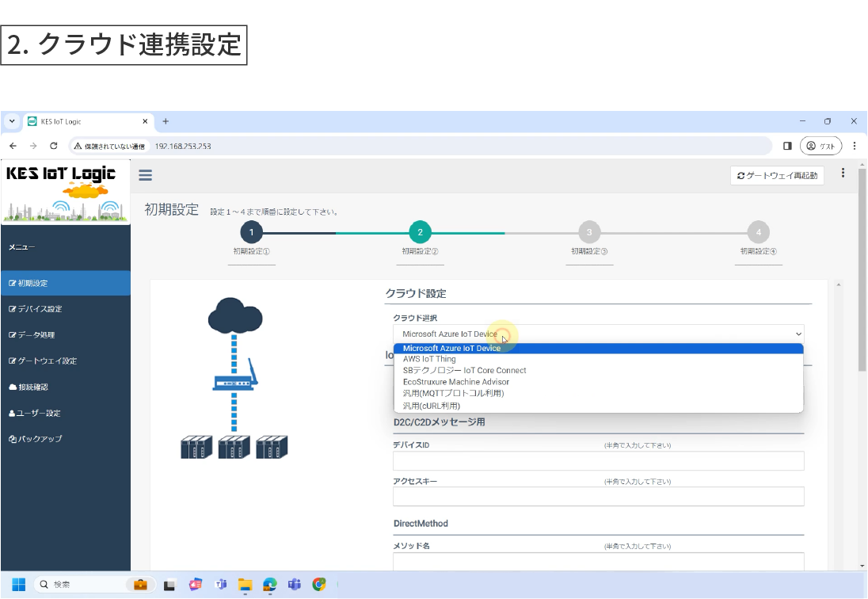Select 汎用(cURL利用) option
Screen dimensions: 868x599
coord(599,406)
